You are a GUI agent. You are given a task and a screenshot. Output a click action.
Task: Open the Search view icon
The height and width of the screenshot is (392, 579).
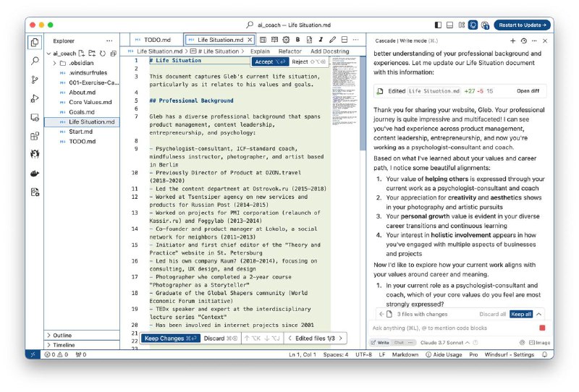(x=35, y=61)
